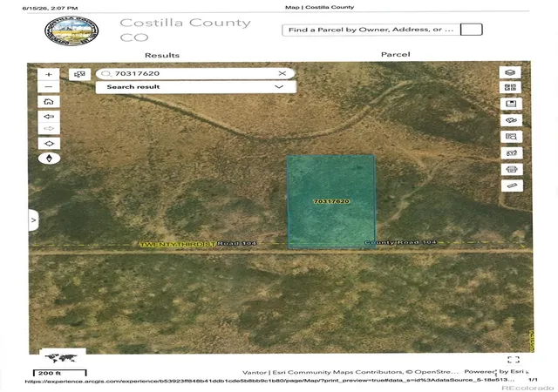
Task: Open the measure tool
Action: pyautogui.click(x=512, y=186)
